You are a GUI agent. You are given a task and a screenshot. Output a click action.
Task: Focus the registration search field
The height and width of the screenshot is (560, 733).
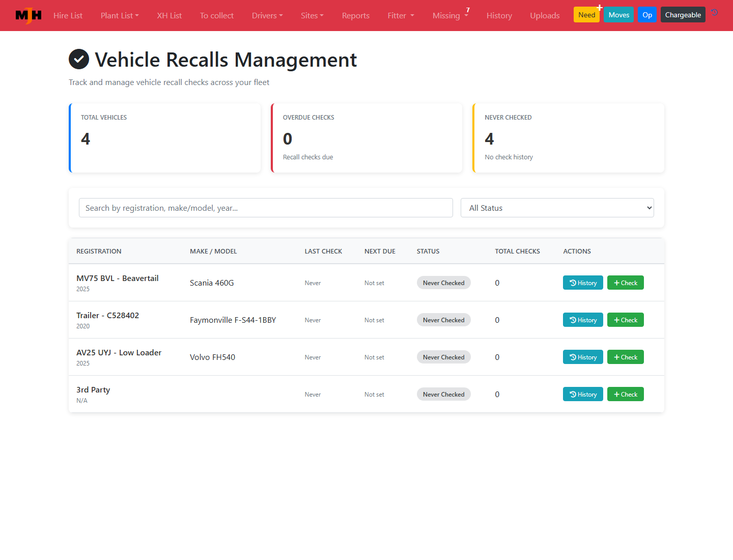266,208
